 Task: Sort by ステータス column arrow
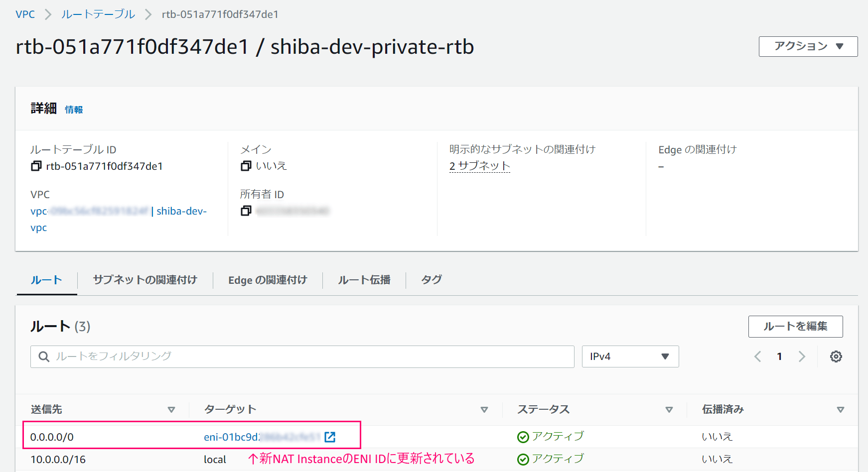pos(669,410)
